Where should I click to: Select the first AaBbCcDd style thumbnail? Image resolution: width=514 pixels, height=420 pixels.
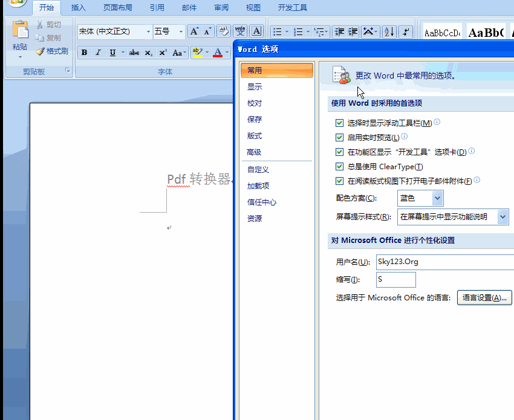click(442, 33)
